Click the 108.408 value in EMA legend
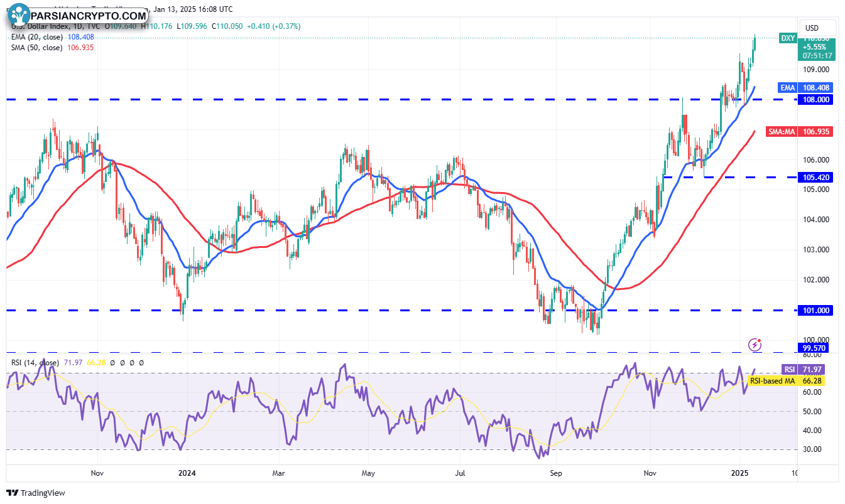This screenshot has height=504, width=845. 81,37
